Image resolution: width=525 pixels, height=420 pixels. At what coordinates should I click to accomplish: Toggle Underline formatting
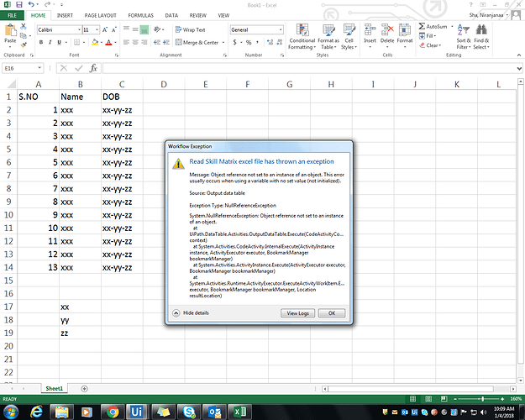pyautogui.click(x=59, y=42)
